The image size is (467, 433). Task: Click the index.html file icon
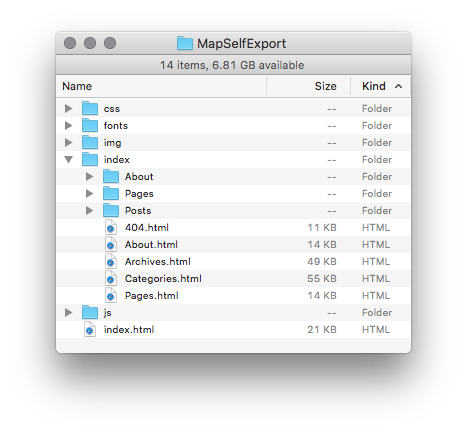[90, 329]
